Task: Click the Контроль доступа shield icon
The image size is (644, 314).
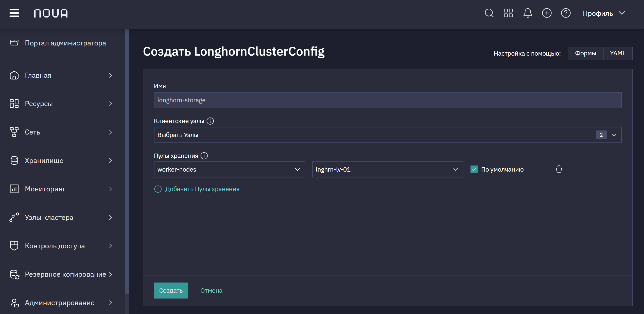Action: point(14,246)
